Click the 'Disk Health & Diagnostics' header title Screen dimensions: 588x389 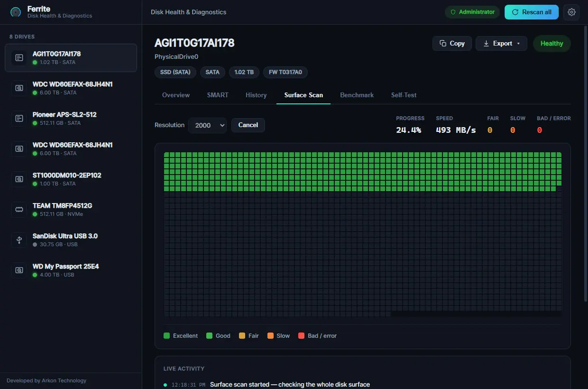[x=189, y=12]
